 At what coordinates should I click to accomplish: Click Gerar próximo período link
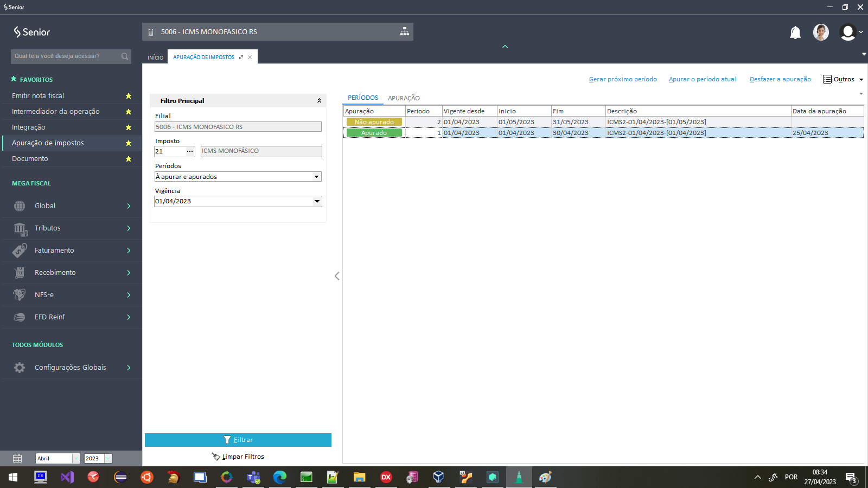pyautogui.click(x=623, y=79)
